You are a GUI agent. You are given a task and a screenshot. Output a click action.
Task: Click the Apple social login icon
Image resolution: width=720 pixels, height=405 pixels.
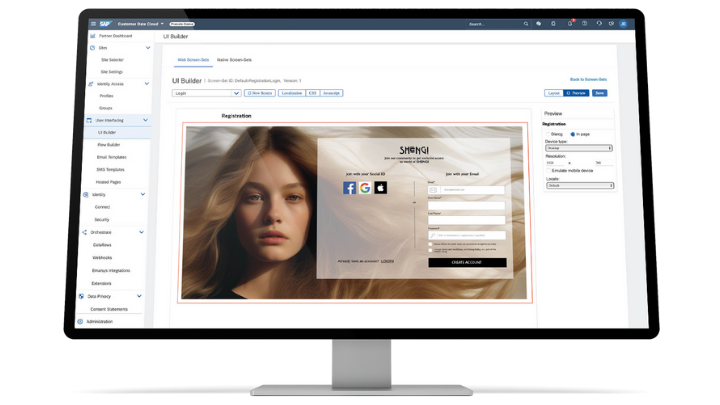[x=381, y=188]
